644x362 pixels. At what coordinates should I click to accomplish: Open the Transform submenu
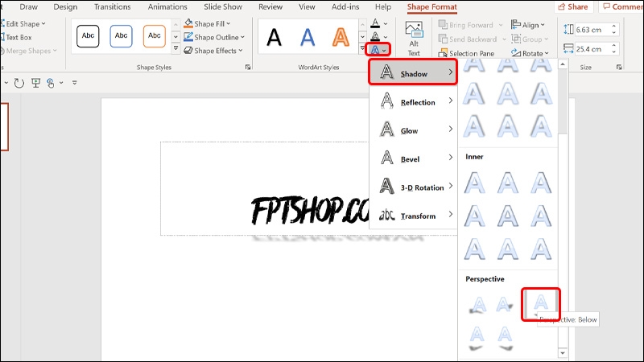(x=413, y=215)
